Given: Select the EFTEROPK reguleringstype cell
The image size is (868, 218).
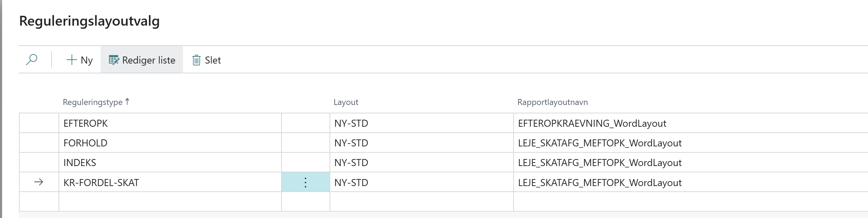Looking at the screenshot, I should pyautogui.click(x=170, y=123).
